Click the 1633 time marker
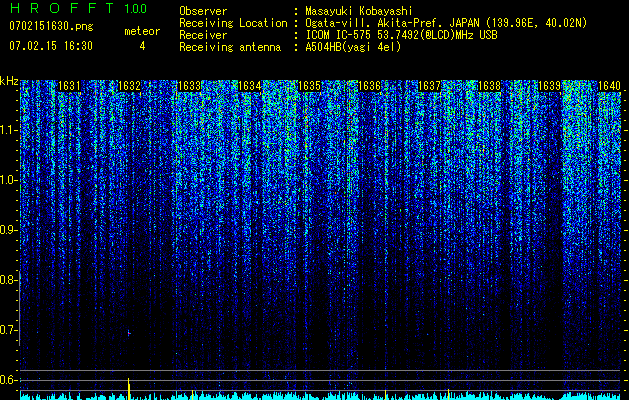 189,86
